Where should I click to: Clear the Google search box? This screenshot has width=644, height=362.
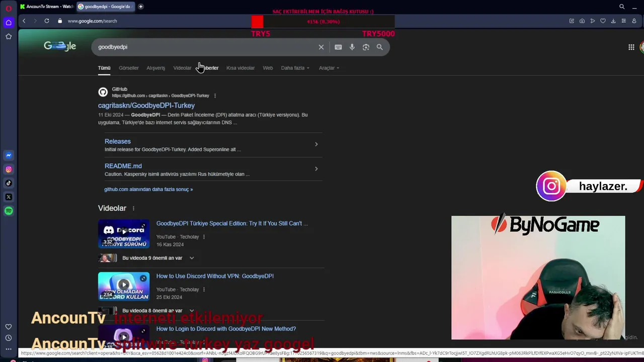coord(321,47)
